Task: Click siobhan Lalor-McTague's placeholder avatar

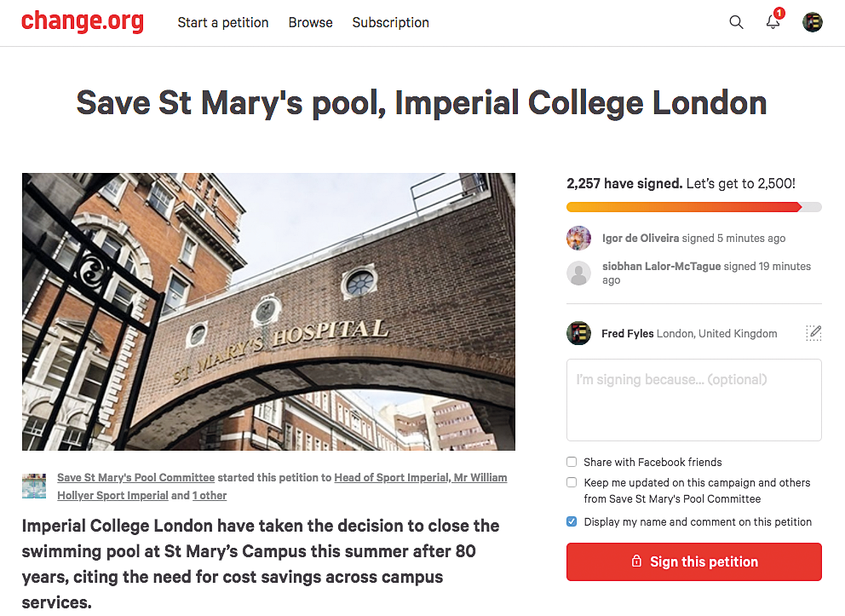Action: (578, 273)
